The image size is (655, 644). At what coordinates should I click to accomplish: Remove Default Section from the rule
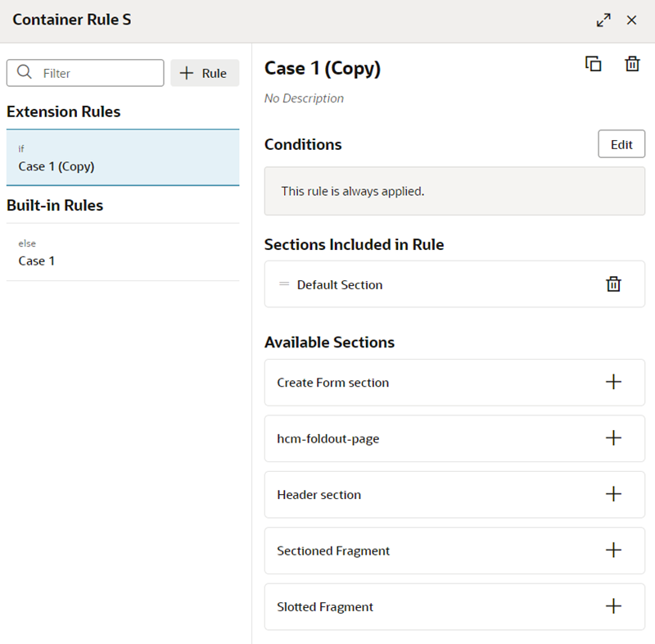[x=613, y=284]
